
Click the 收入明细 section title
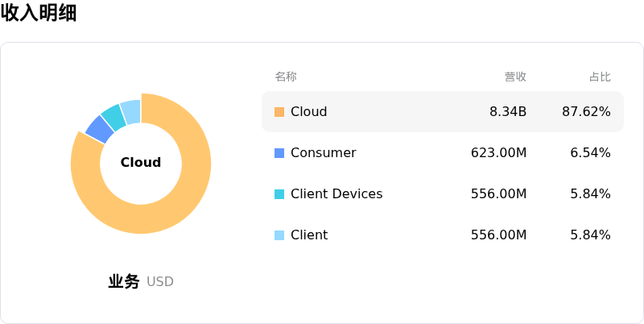(x=39, y=13)
